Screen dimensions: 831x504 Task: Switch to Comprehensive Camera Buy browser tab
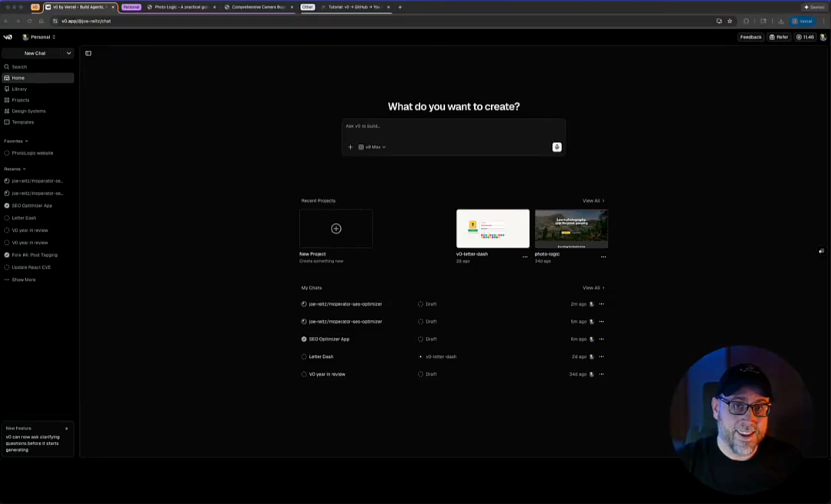pyautogui.click(x=259, y=7)
